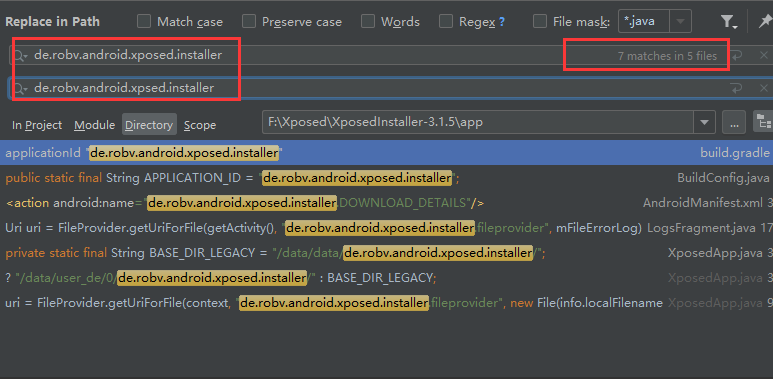
Task: Browse for directory with ellipsis button
Action: tap(734, 122)
